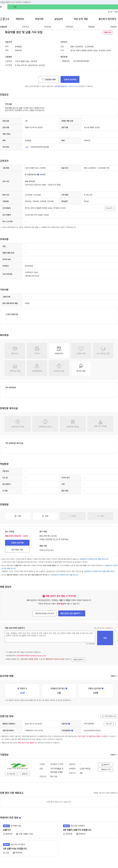Click info icon next to 인증기관

coord(69,724)
